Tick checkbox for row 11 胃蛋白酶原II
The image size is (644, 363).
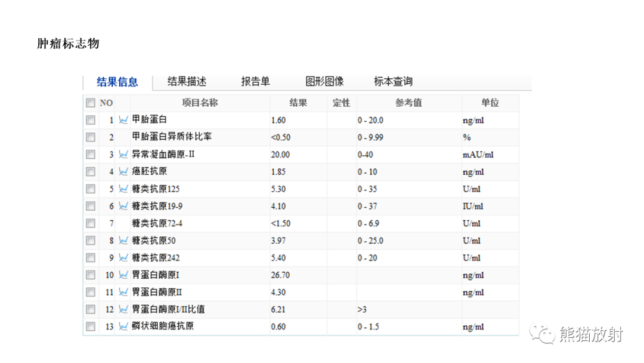tap(91, 293)
